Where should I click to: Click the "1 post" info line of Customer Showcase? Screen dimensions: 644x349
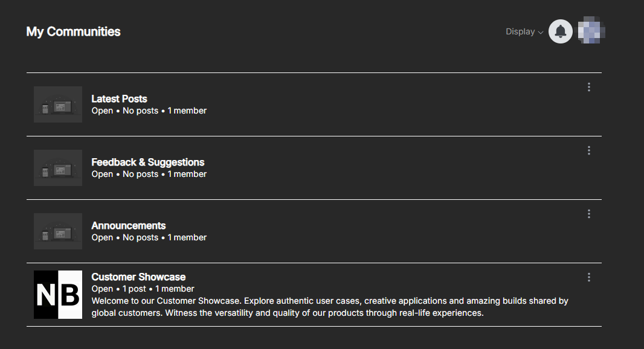tap(143, 289)
